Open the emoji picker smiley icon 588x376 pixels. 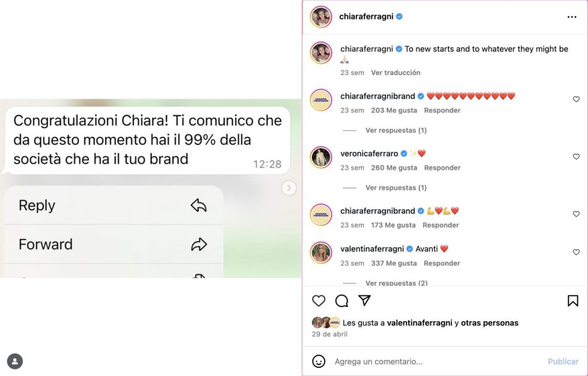(318, 361)
